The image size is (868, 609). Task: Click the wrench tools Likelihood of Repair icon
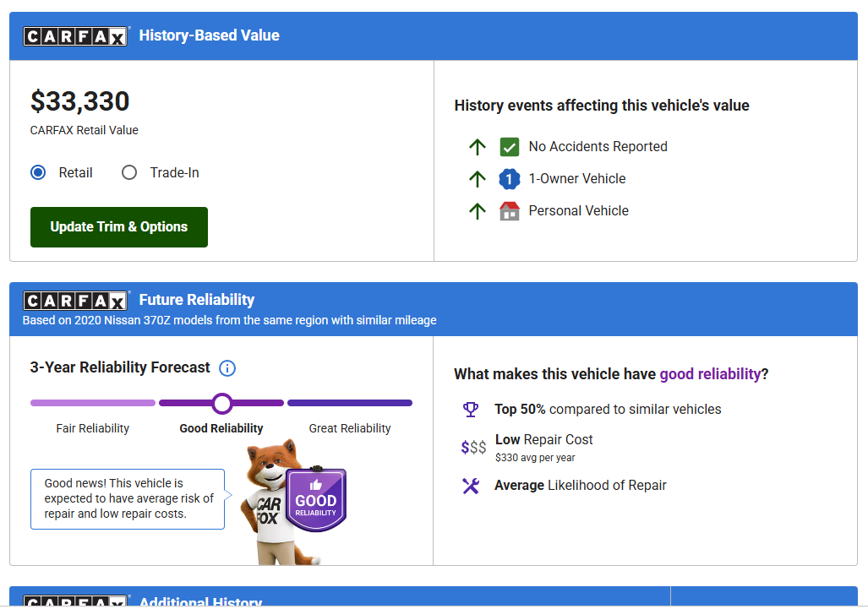[471, 486]
